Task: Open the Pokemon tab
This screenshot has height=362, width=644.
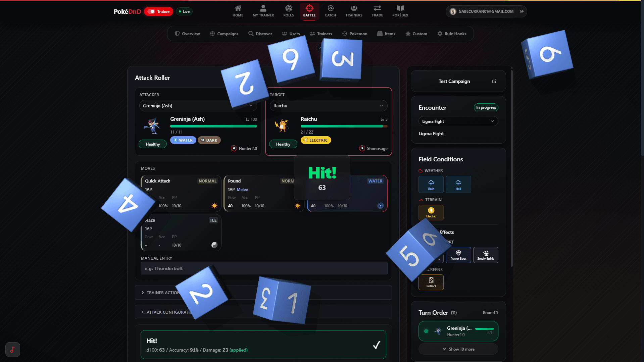Action: pyautogui.click(x=355, y=34)
